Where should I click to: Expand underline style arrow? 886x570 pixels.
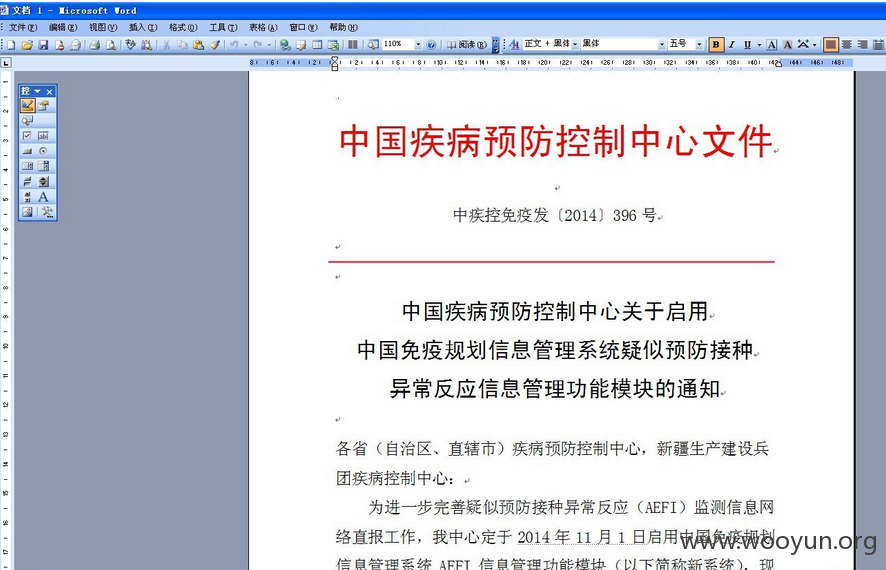tap(759, 45)
